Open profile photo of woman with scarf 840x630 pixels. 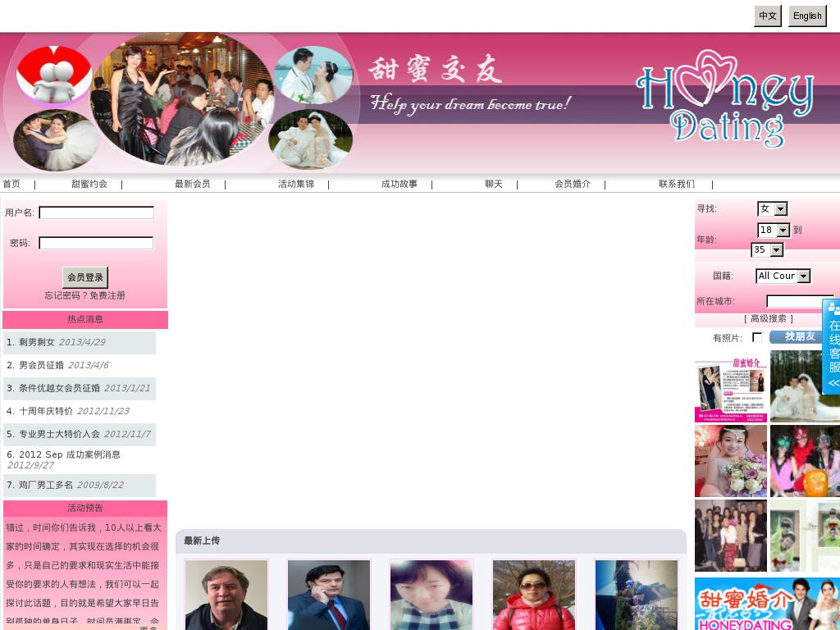tap(431, 596)
